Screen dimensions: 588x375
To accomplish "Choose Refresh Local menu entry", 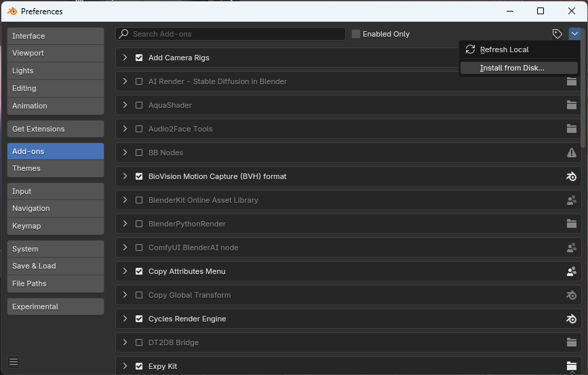I will pyautogui.click(x=519, y=50).
